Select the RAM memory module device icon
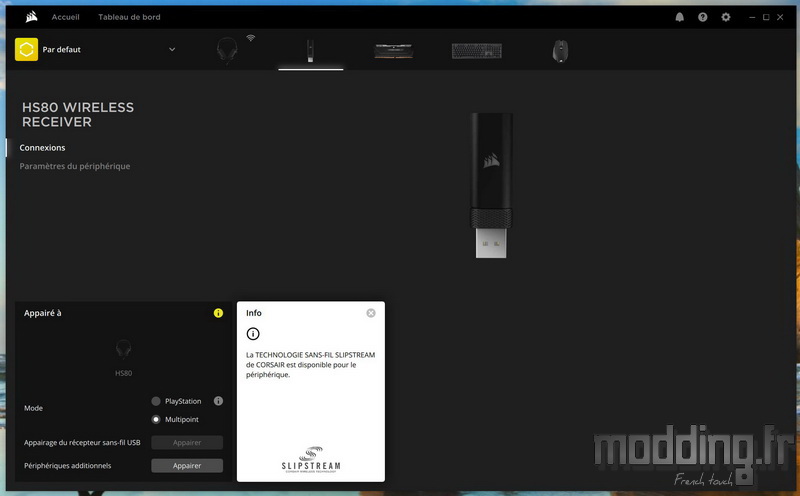This screenshot has height=496, width=800. click(x=393, y=51)
